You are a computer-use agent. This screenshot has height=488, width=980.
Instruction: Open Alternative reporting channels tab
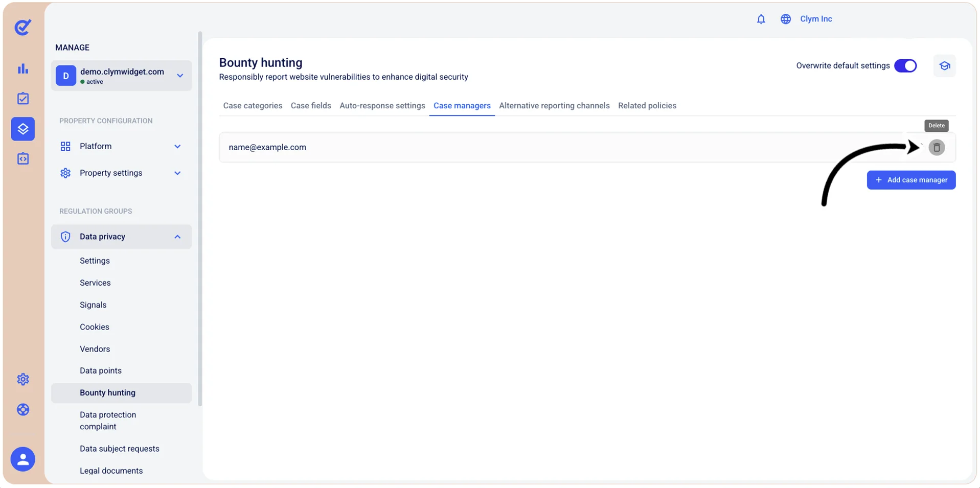554,106
